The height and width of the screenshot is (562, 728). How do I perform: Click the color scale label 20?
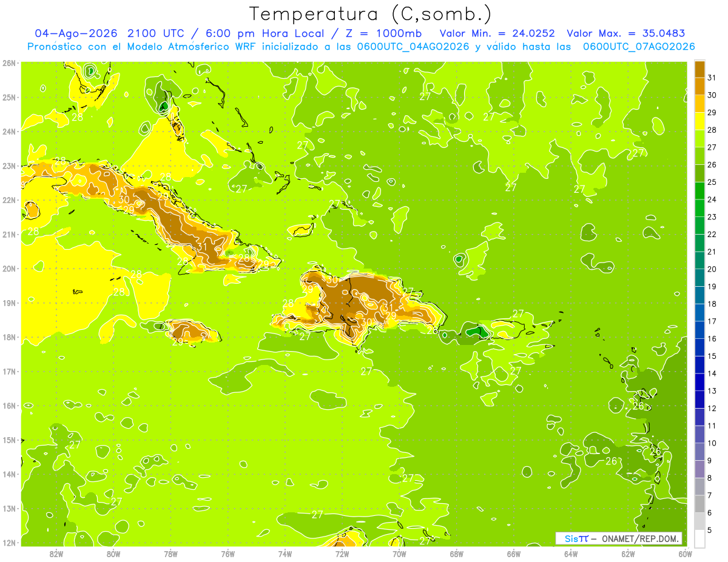[712, 269]
